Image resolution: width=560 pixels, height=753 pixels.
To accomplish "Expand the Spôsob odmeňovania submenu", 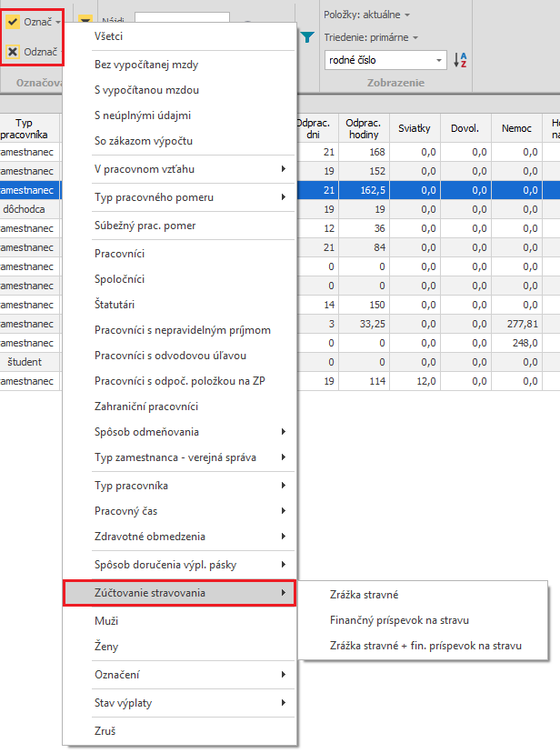I will [179, 432].
